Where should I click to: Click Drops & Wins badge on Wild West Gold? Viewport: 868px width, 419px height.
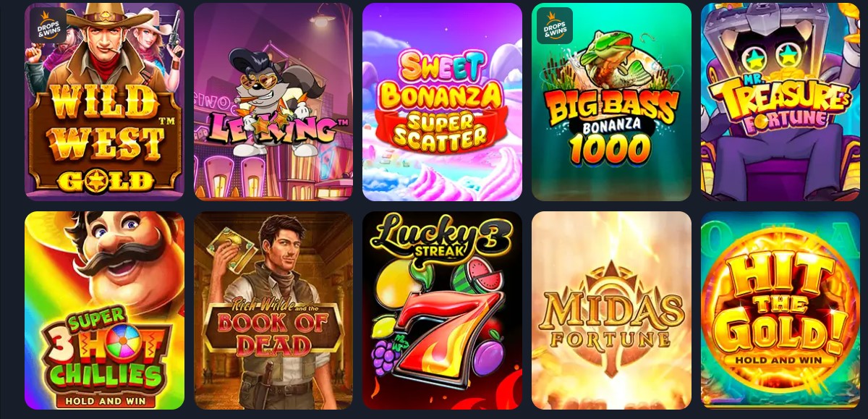pyautogui.click(x=48, y=25)
